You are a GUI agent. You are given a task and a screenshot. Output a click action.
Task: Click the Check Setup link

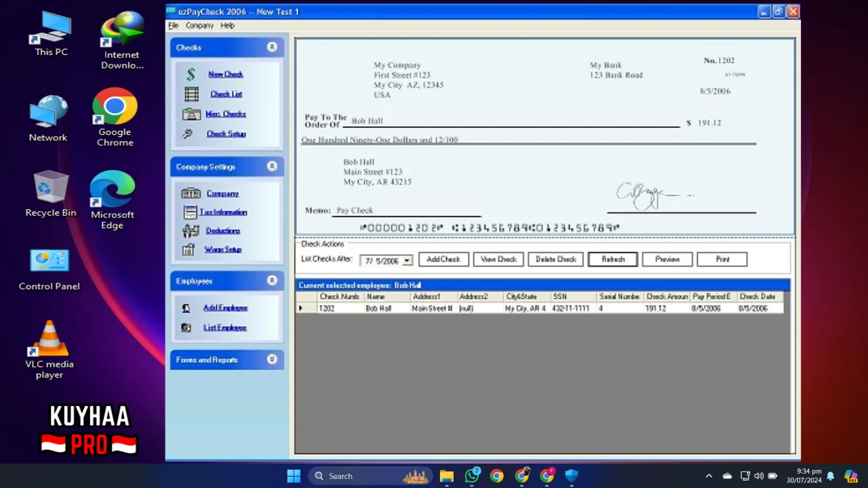tap(226, 134)
